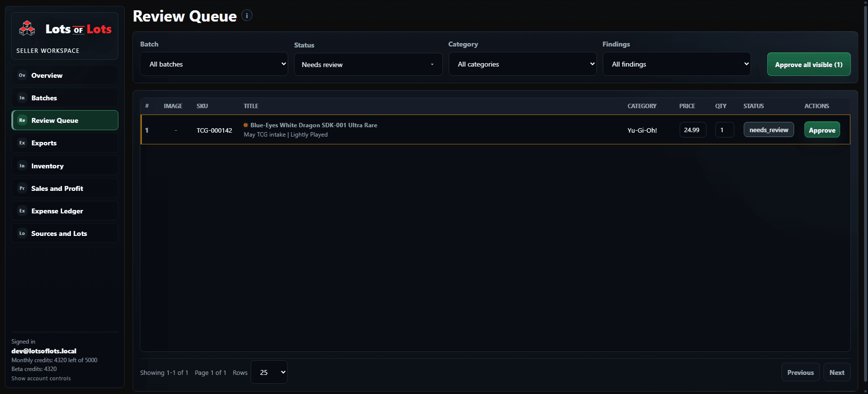This screenshot has width=868, height=394.
Task: Click the QTY column header
Action: click(721, 106)
